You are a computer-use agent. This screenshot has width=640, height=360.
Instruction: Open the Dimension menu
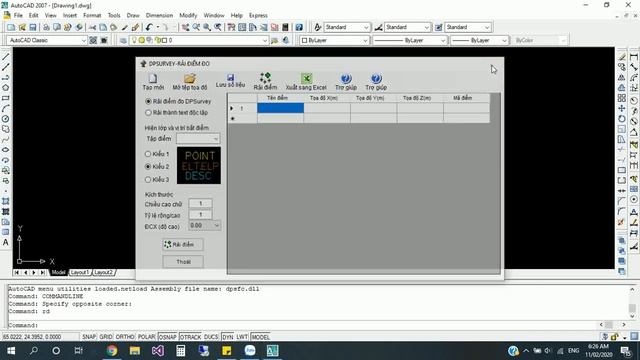tap(159, 16)
